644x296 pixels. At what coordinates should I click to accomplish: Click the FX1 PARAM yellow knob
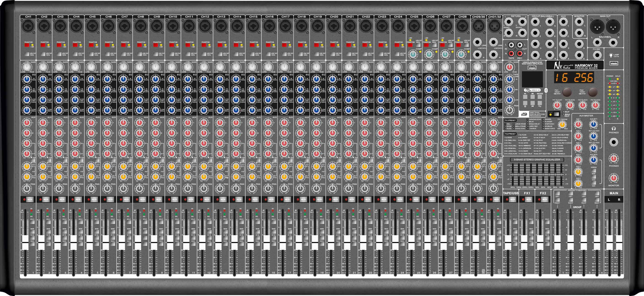click(562, 125)
